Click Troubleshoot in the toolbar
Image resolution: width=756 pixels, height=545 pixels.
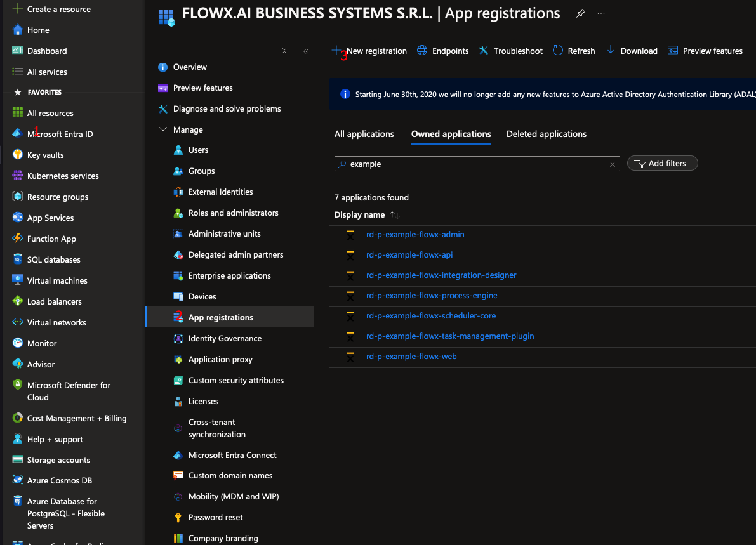pos(510,51)
